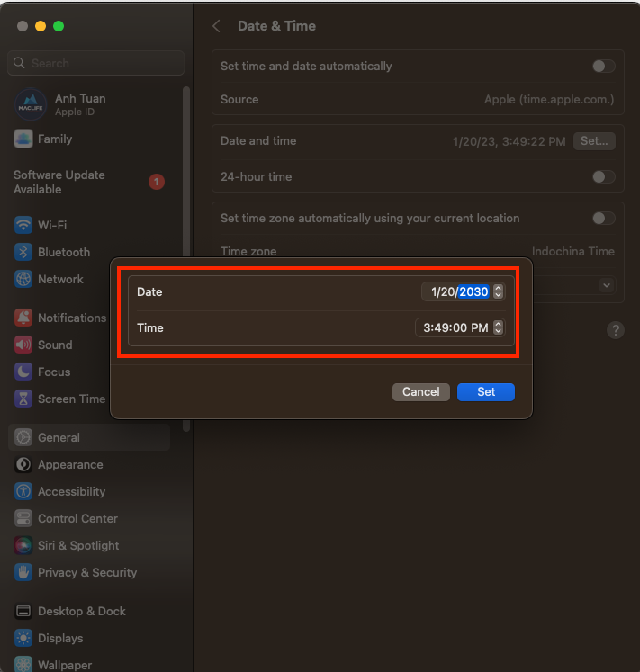This screenshot has height=672, width=640.
Task: Toggle automatic time zone by location
Action: tap(604, 219)
